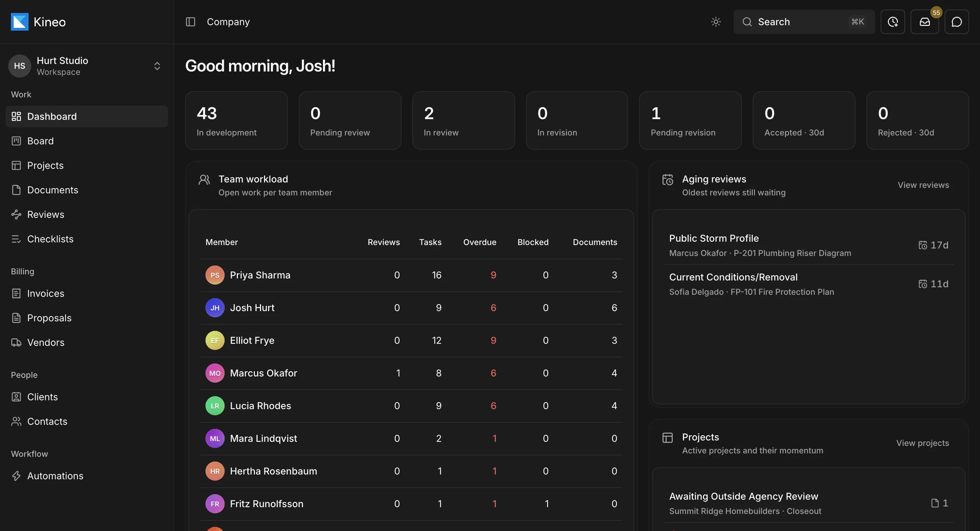Viewport: 980px width, 531px height.
Task: Open the 1 Pending revision card
Action: (x=690, y=120)
